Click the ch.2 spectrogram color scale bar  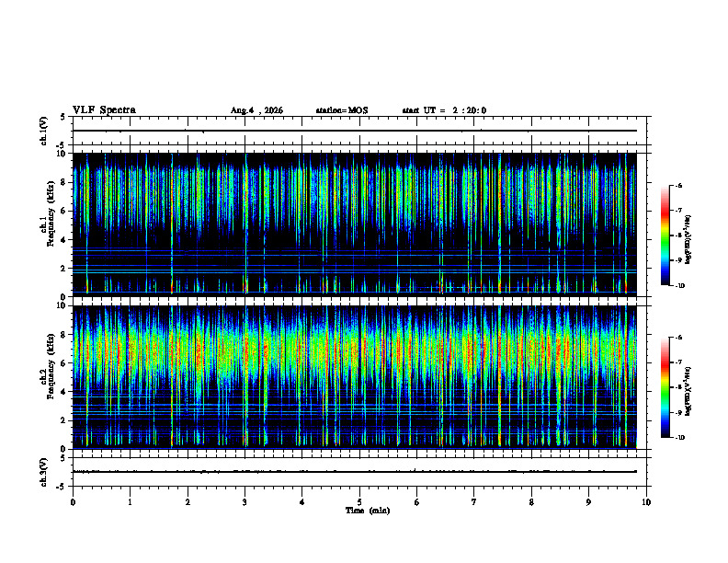665,387
